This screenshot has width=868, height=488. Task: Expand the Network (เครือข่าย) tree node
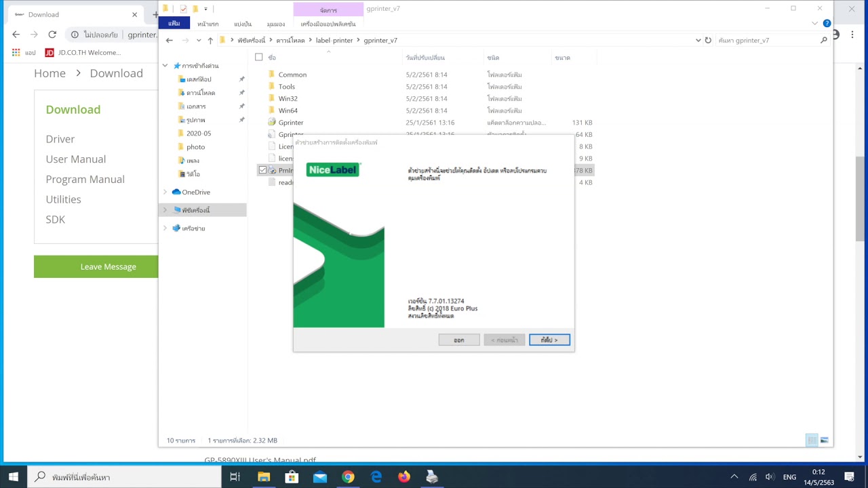tap(165, 228)
